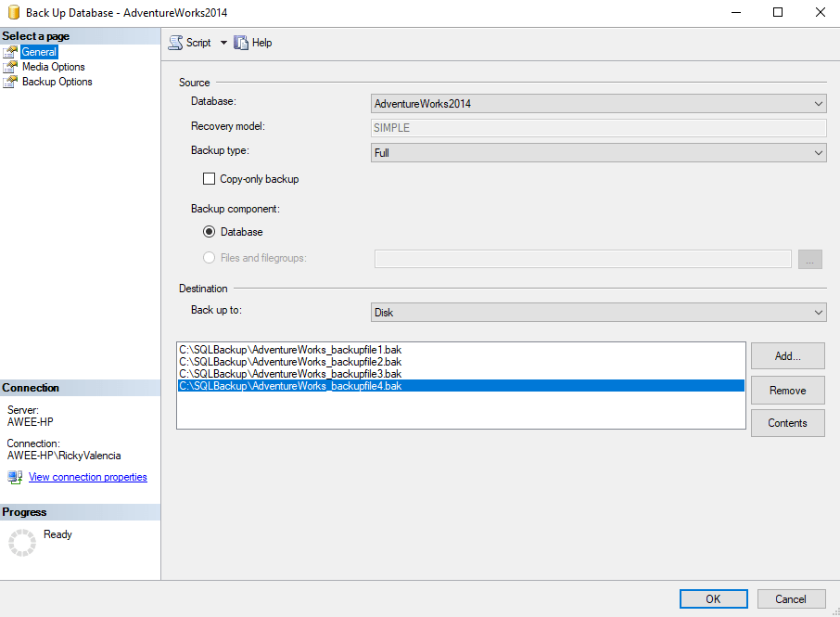Viewport: 840px width, 617px height.
Task: Switch to the Backup Options page
Action: [57, 82]
